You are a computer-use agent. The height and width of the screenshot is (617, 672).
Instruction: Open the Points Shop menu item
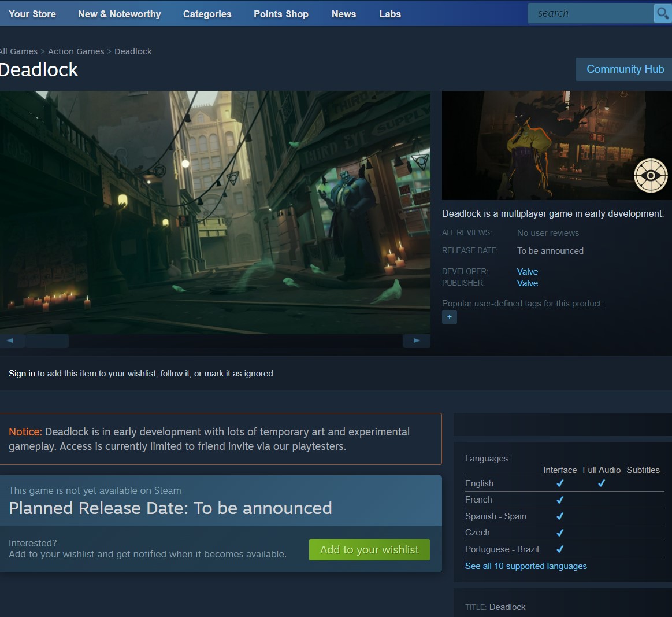pos(281,14)
